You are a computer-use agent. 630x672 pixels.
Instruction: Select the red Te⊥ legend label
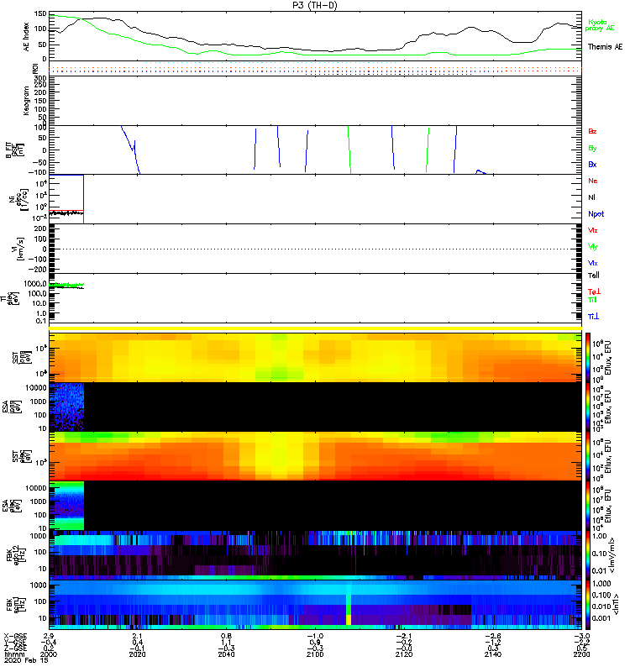594,291
